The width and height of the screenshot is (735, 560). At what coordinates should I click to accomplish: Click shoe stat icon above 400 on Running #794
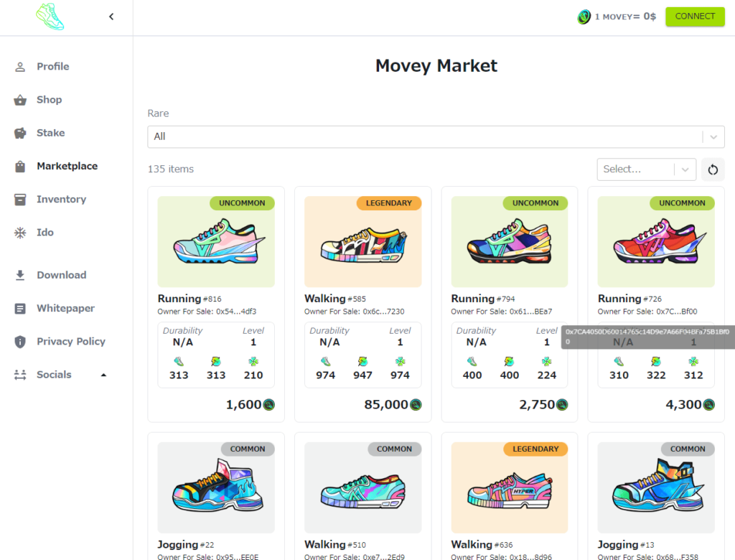472,362
